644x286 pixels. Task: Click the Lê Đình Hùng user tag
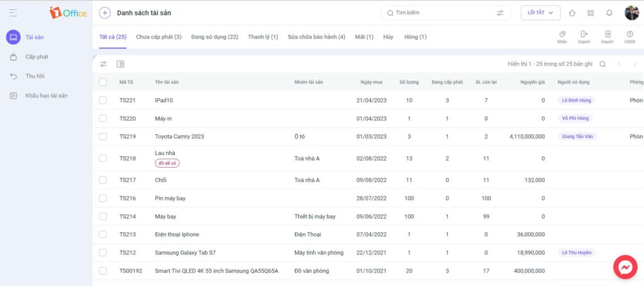576,100
